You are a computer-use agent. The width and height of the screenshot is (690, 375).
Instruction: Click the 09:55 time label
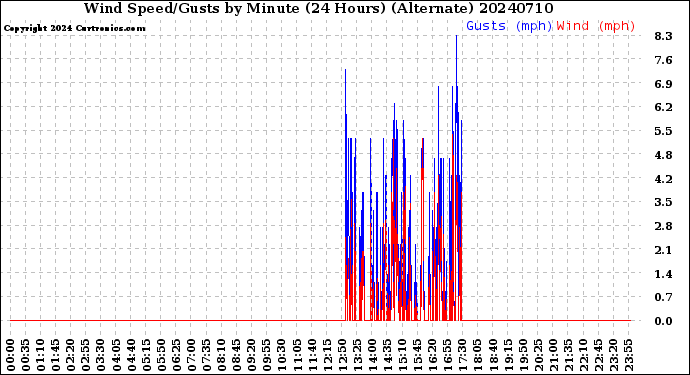tap(267, 355)
